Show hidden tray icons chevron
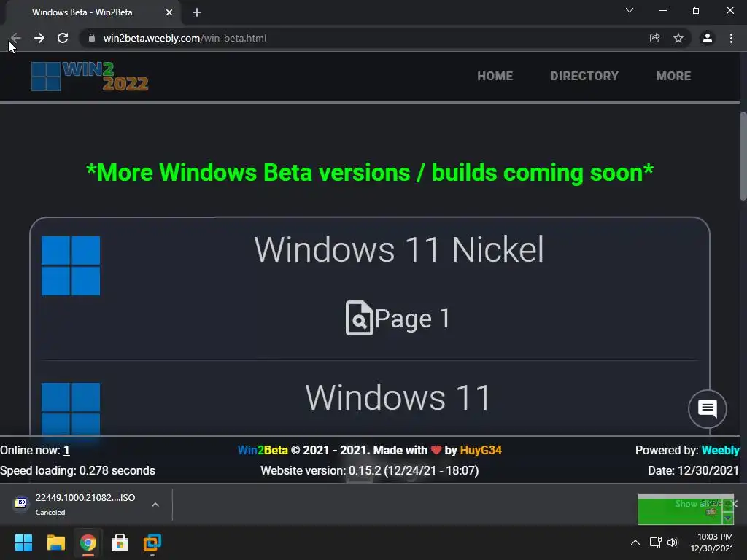This screenshot has width=747, height=560. 635,542
